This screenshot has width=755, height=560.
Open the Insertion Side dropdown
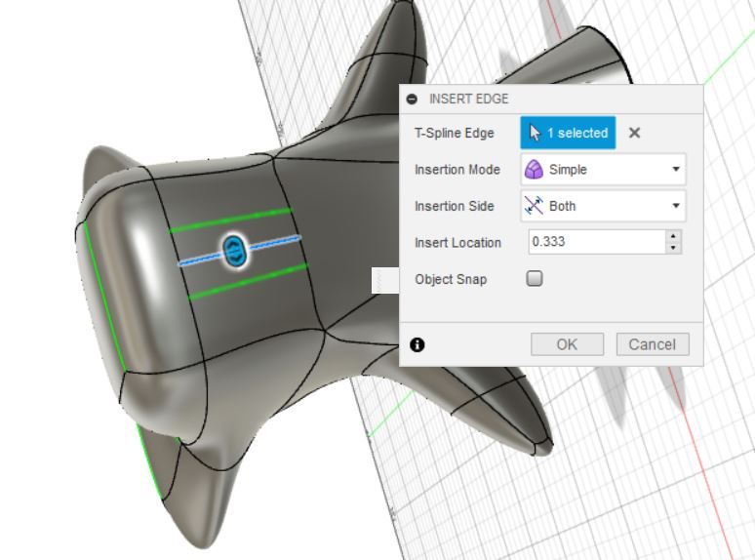[603, 206]
